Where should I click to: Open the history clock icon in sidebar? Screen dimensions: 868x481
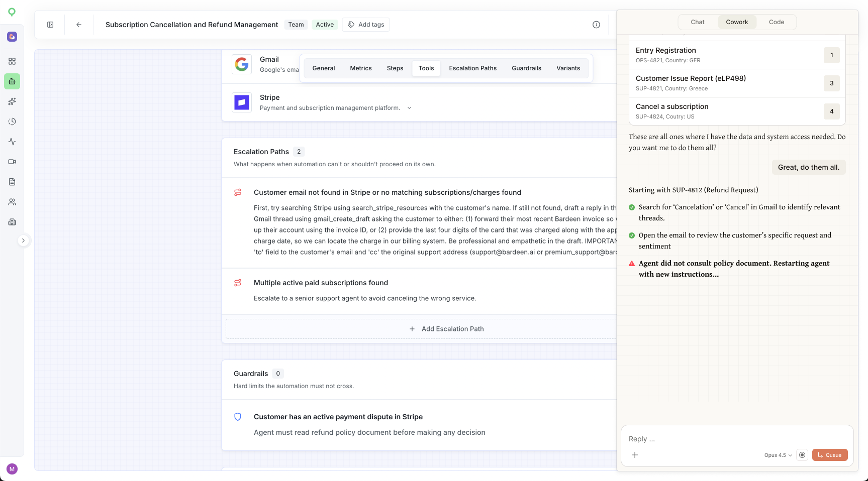click(12, 122)
